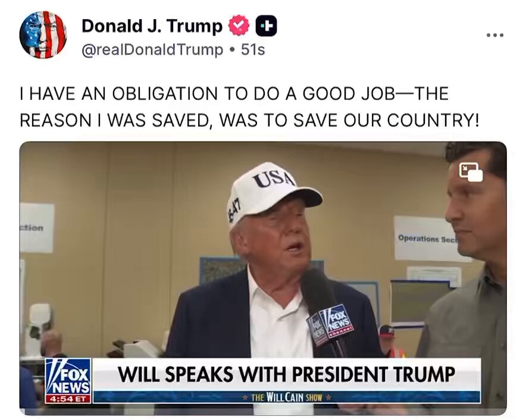Viewport: 526px width, 420px height.
Task: Click The Will Cain Show banner strip
Action: pyautogui.click(x=286, y=397)
